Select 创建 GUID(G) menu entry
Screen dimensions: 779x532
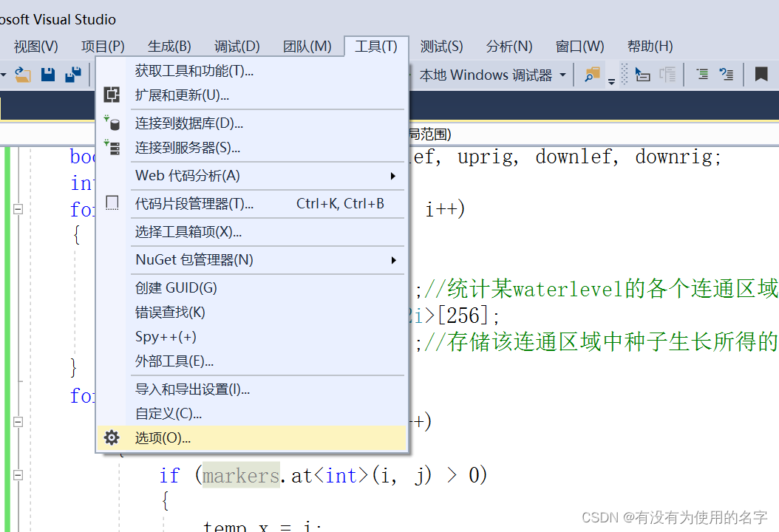[252, 287]
